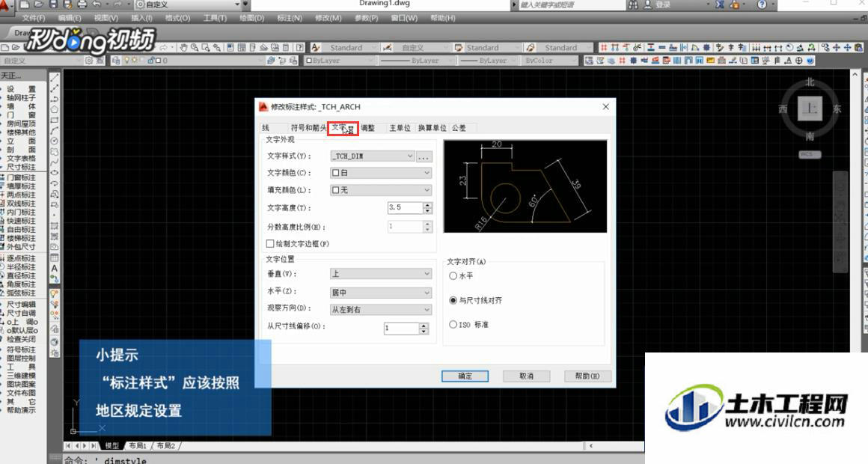Enable the 绘制文字边框 checkbox
This screenshot has height=464, width=868.
pyautogui.click(x=270, y=244)
